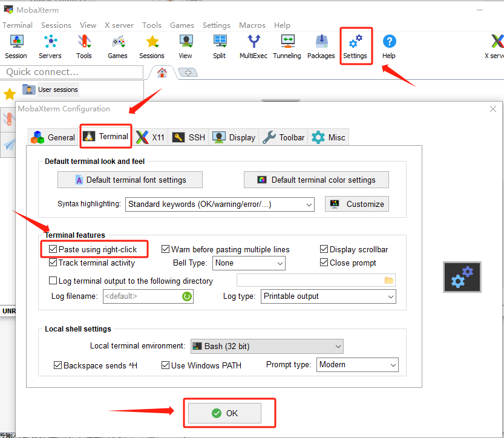Select the User sessions folder icon

click(28, 90)
